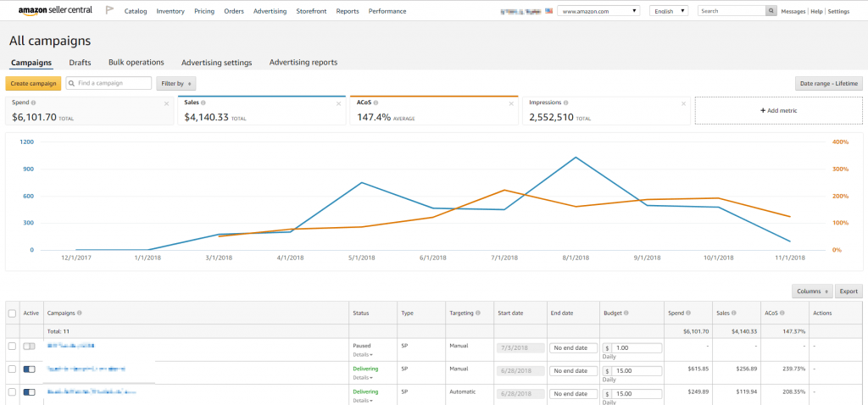Tick the checkbox of the Automatic targeting campaign
Screen dimensions: 868x405
coord(12,391)
